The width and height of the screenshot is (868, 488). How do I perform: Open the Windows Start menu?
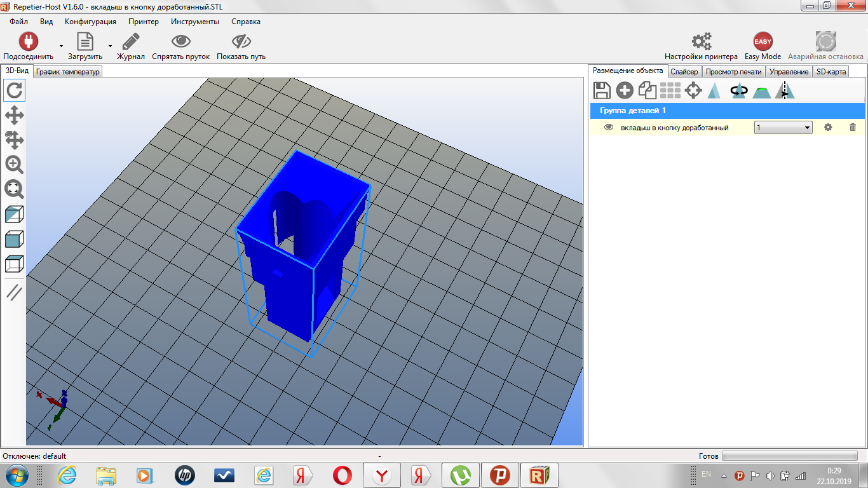(x=17, y=475)
